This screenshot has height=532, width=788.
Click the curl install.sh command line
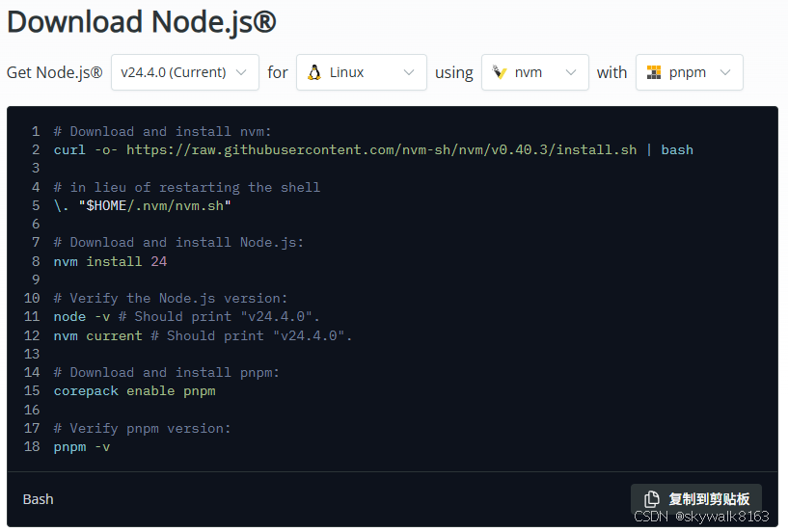[373, 149]
